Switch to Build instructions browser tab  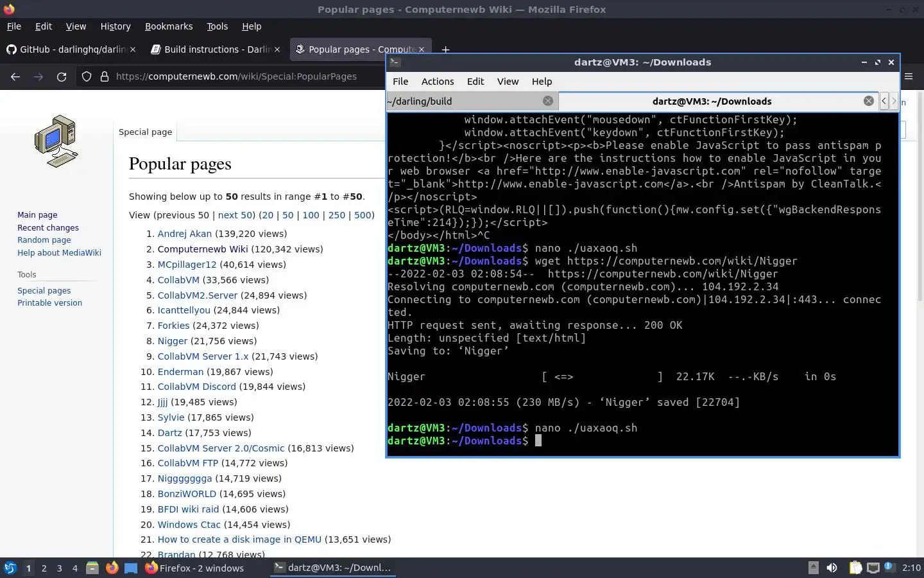tap(215, 49)
